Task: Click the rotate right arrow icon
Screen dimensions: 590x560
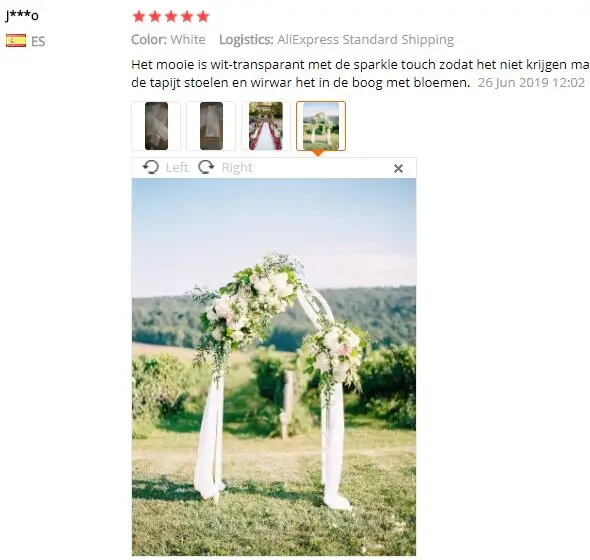Action: [x=206, y=167]
